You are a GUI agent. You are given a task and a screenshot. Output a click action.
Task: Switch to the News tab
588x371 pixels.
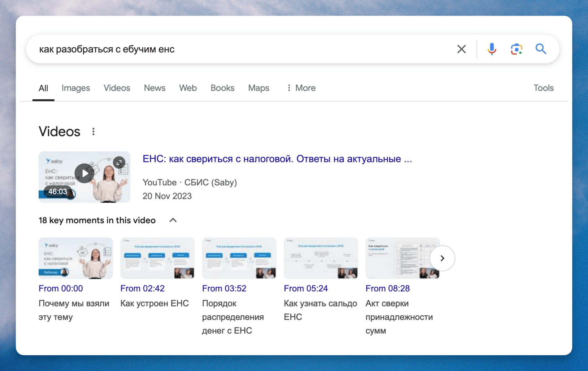click(x=155, y=88)
